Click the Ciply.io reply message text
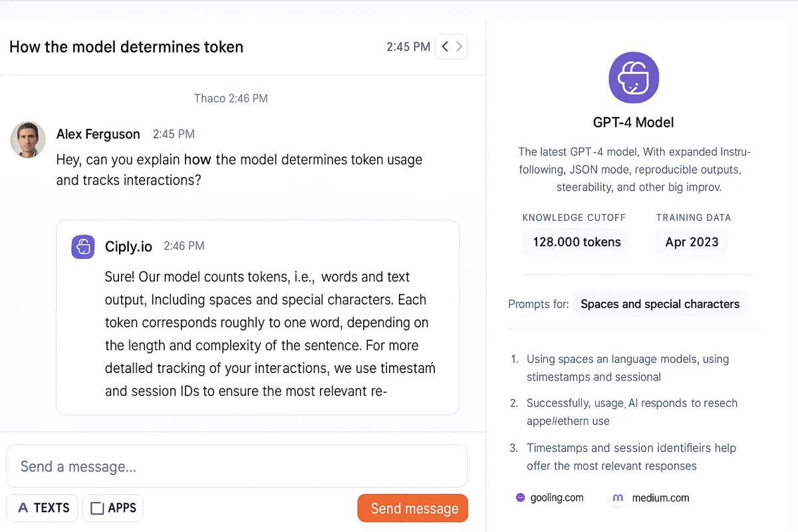 point(270,334)
